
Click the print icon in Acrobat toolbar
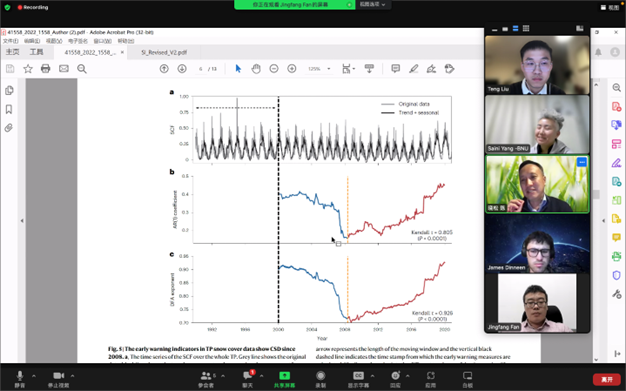tap(46, 69)
